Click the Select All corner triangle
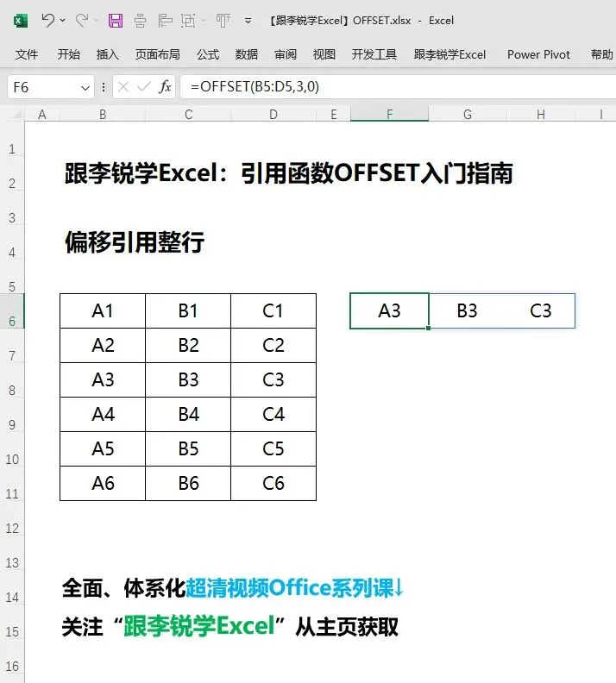The height and width of the screenshot is (683, 616). tap(16, 114)
